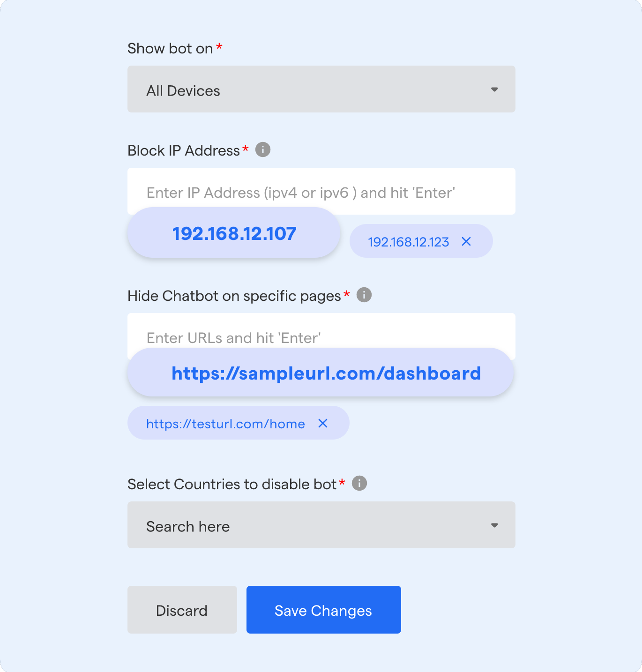Click the info icon for Select Countries to disable bot

(x=359, y=483)
